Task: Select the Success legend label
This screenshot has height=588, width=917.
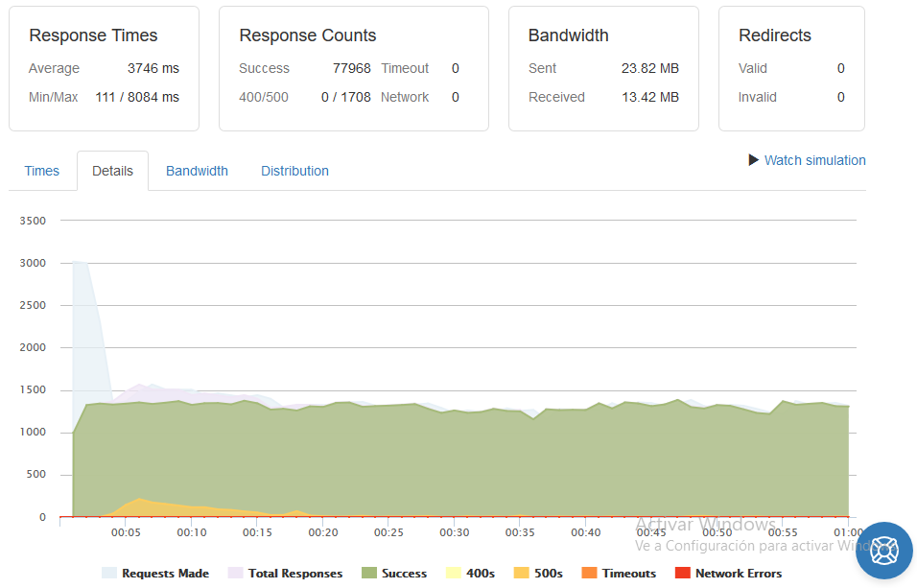Action: pos(404,574)
